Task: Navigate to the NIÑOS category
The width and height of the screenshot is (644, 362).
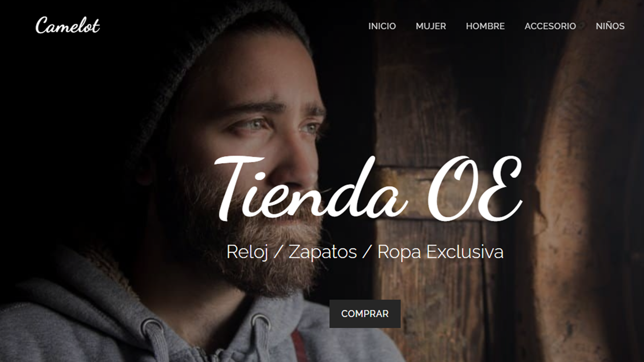Action: click(610, 26)
